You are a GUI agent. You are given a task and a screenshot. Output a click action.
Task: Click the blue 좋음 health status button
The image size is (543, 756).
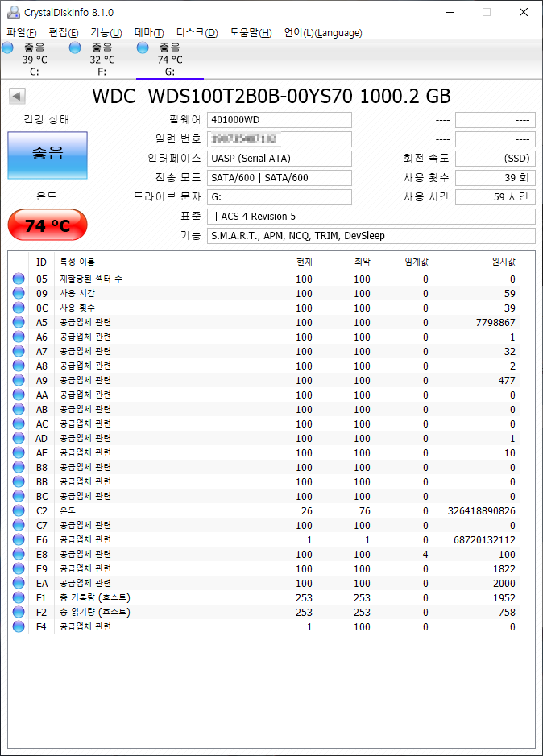point(48,155)
